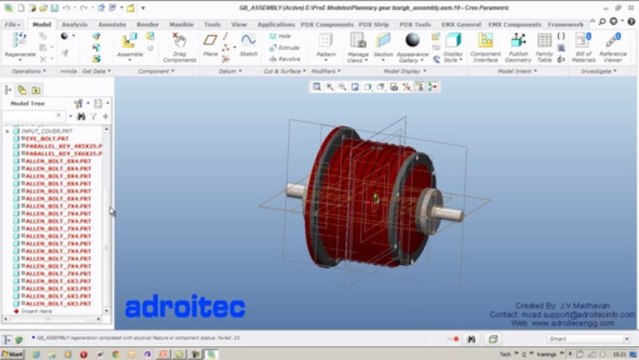Click the Hole feature tool
This screenshot has width=639, height=360.
pos(280,36)
